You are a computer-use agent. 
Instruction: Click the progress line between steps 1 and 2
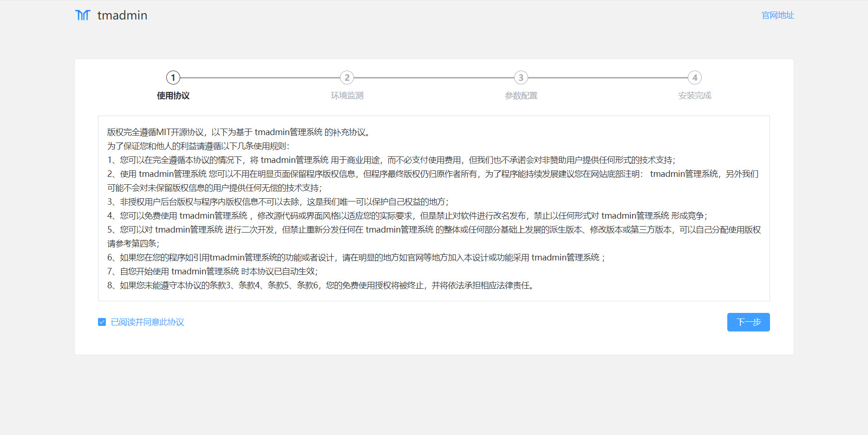pos(260,78)
